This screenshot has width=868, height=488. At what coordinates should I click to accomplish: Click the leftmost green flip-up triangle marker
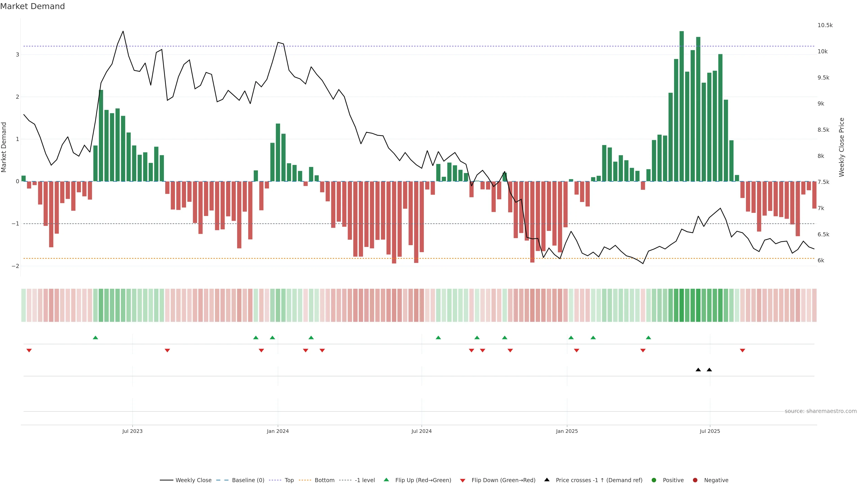tap(95, 338)
